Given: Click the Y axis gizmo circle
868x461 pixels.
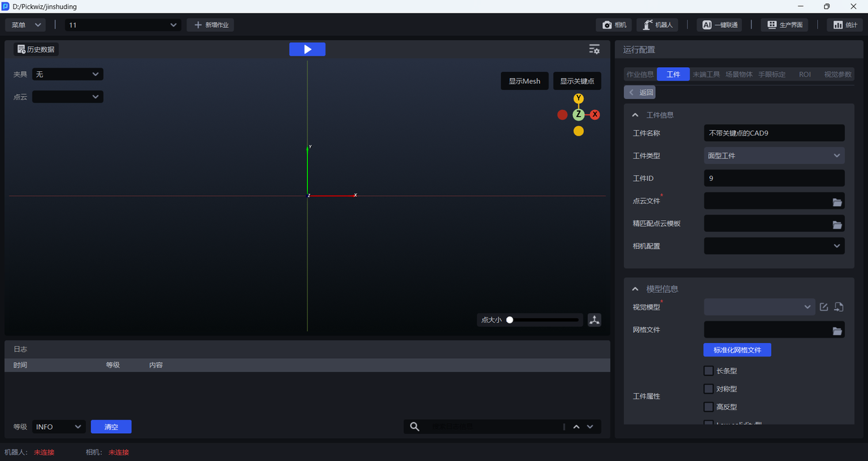Looking at the screenshot, I should (x=578, y=98).
